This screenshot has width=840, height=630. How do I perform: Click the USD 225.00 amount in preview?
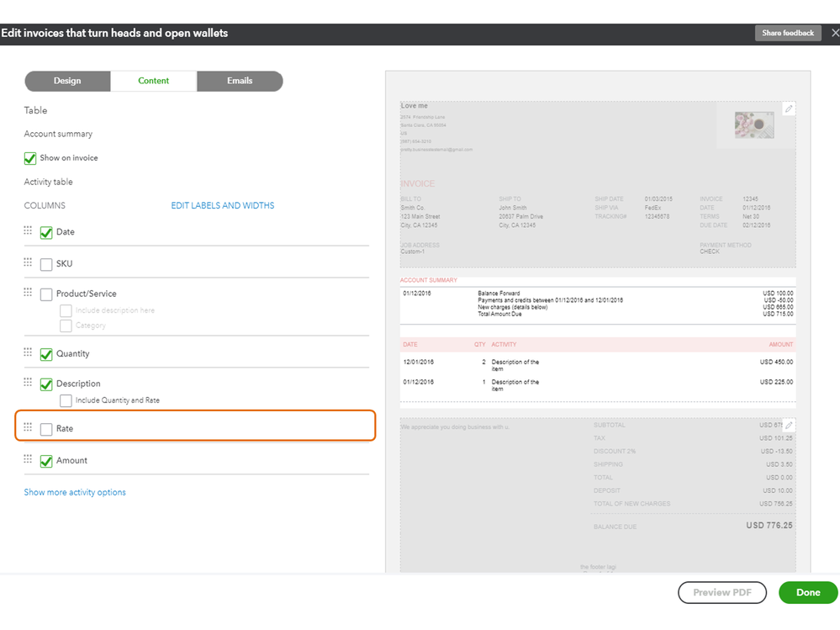(776, 382)
